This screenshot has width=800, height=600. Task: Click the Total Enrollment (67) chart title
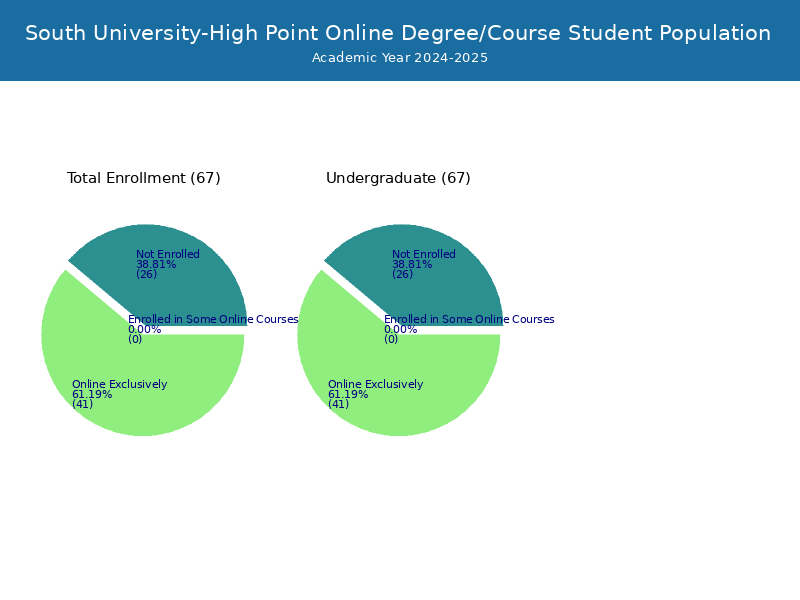click(143, 178)
